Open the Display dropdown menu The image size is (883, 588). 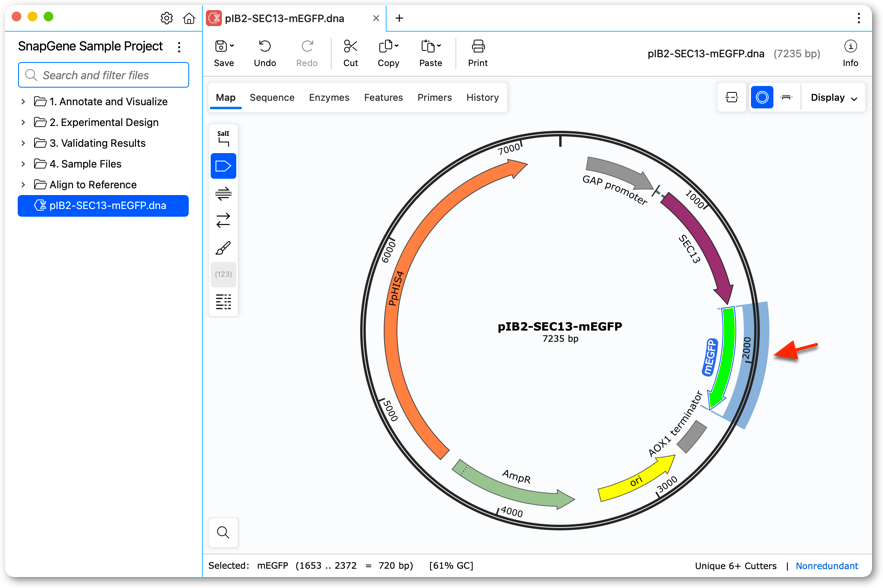[x=834, y=97]
